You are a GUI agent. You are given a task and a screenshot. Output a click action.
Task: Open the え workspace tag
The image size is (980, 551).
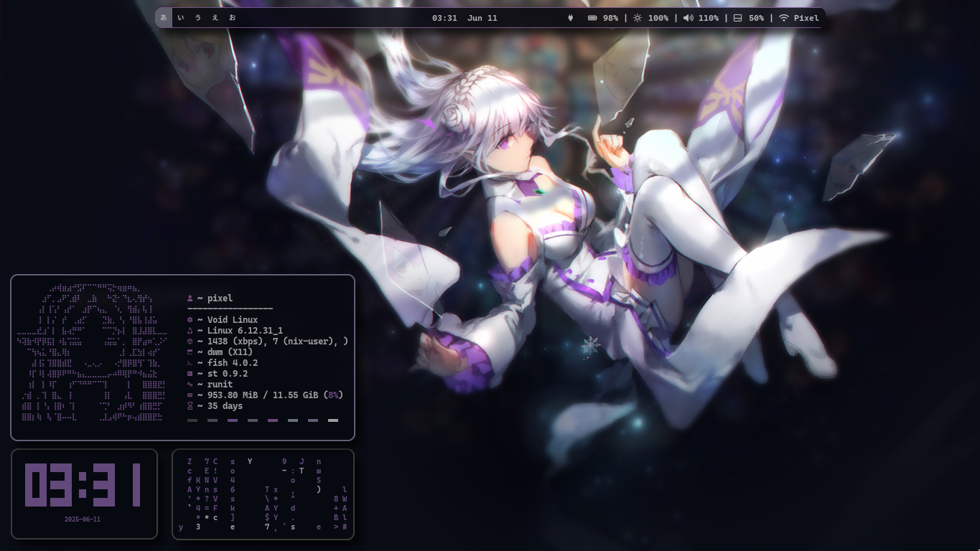[x=215, y=18]
